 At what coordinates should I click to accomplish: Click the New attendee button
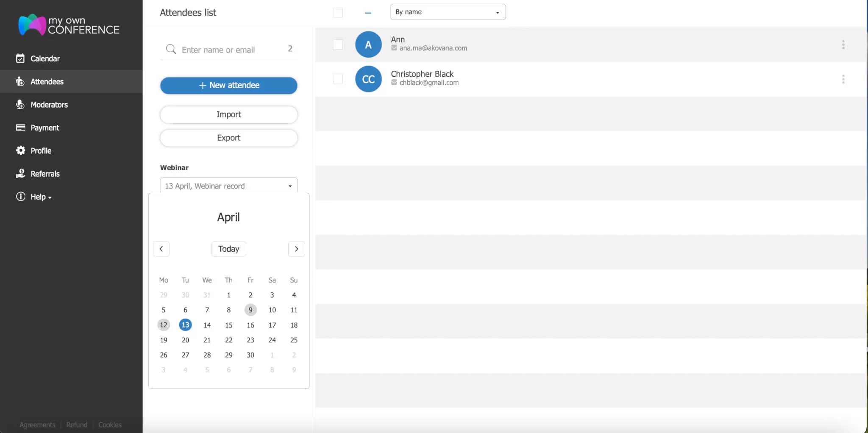[x=228, y=85]
